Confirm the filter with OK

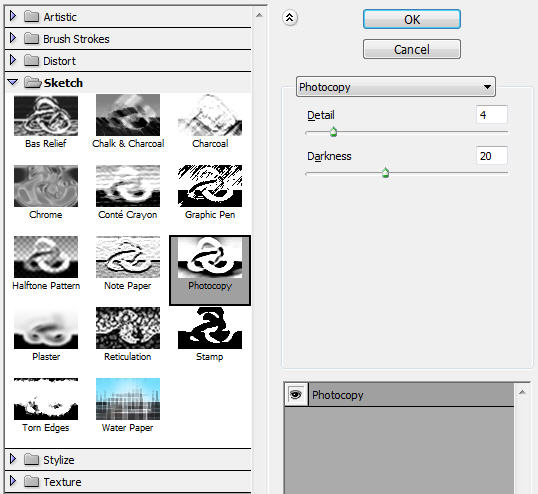click(x=412, y=19)
